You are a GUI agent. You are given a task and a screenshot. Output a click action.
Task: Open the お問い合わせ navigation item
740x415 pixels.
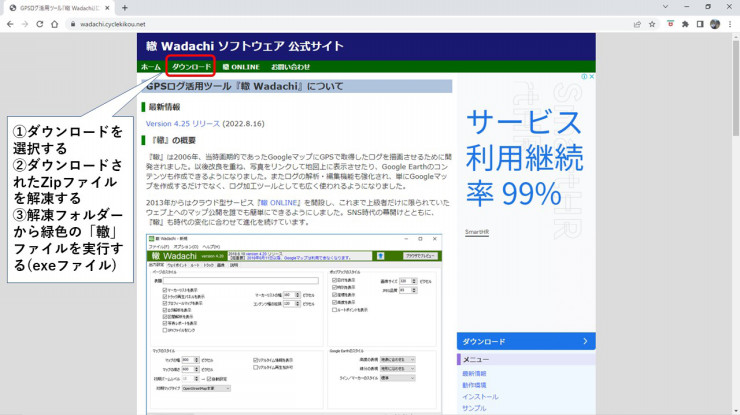290,67
